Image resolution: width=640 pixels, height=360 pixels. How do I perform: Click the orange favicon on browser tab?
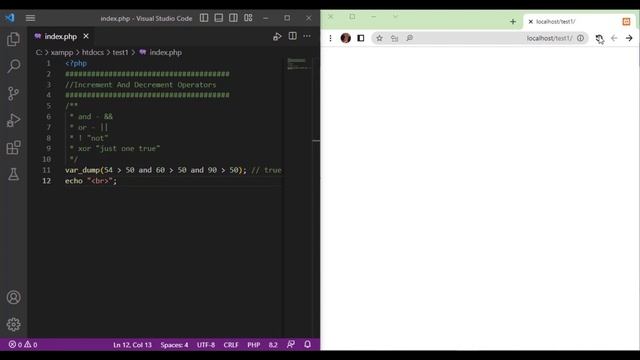click(x=626, y=22)
